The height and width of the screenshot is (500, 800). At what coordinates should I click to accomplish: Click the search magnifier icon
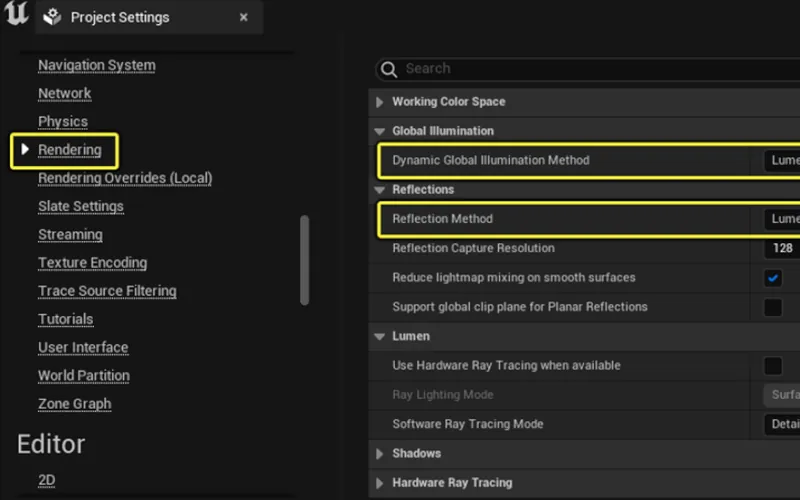(389, 69)
